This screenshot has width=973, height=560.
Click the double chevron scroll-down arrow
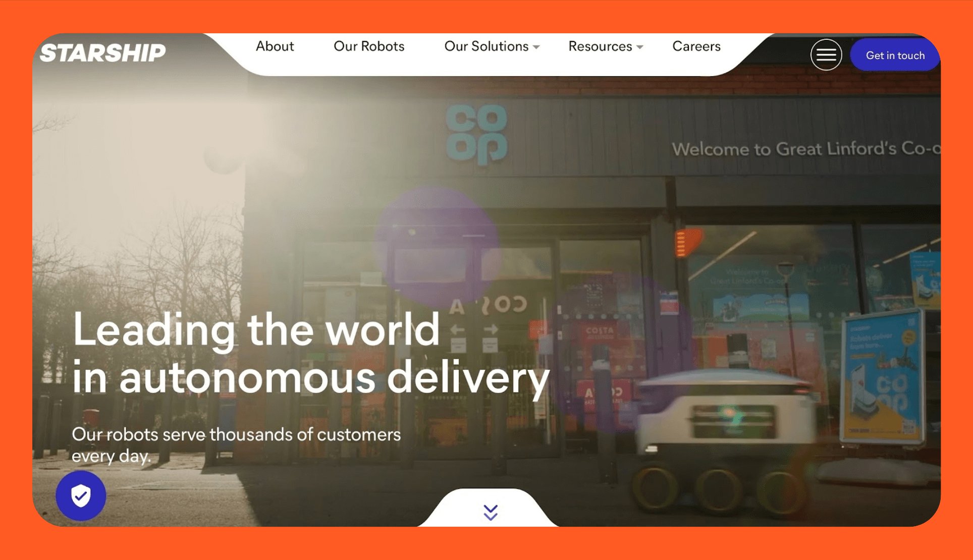point(491,512)
